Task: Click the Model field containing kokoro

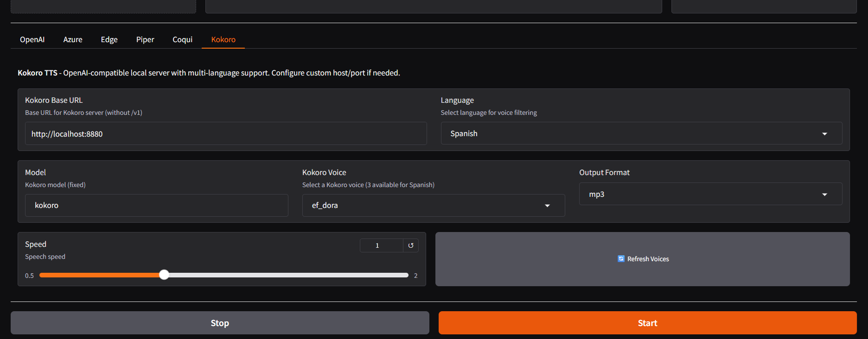Action: [x=157, y=206]
